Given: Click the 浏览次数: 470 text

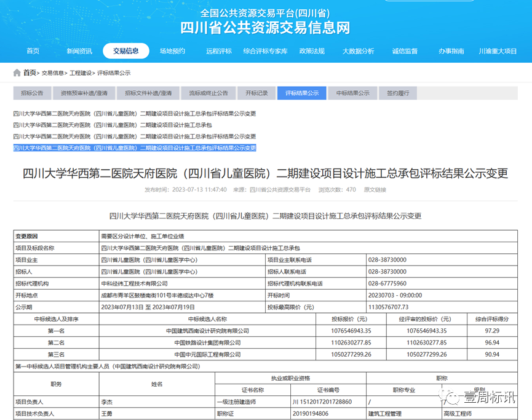Looking at the screenshot, I should click(337, 189).
